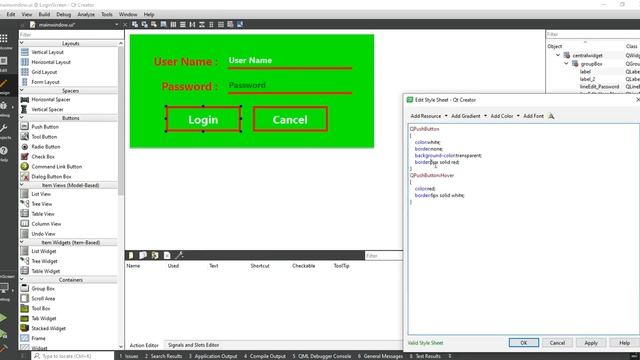
Task: Click Apply in Edit Style Sheet dialog
Action: (591, 343)
